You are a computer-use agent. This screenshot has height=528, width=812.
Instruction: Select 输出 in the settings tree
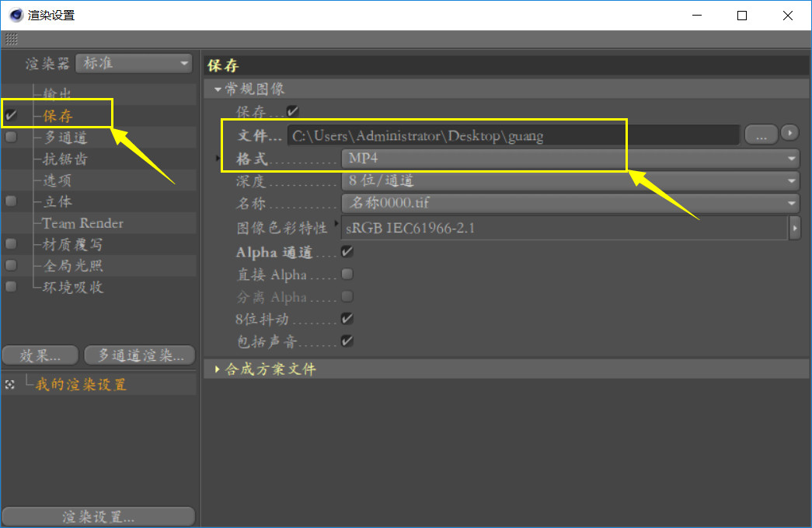[x=57, y=94]
